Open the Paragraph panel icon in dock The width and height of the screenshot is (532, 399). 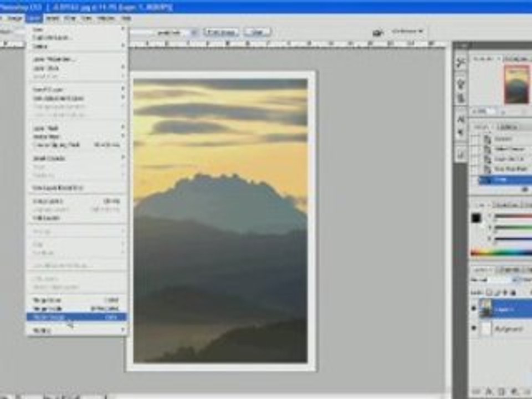[x=461, y=132]
